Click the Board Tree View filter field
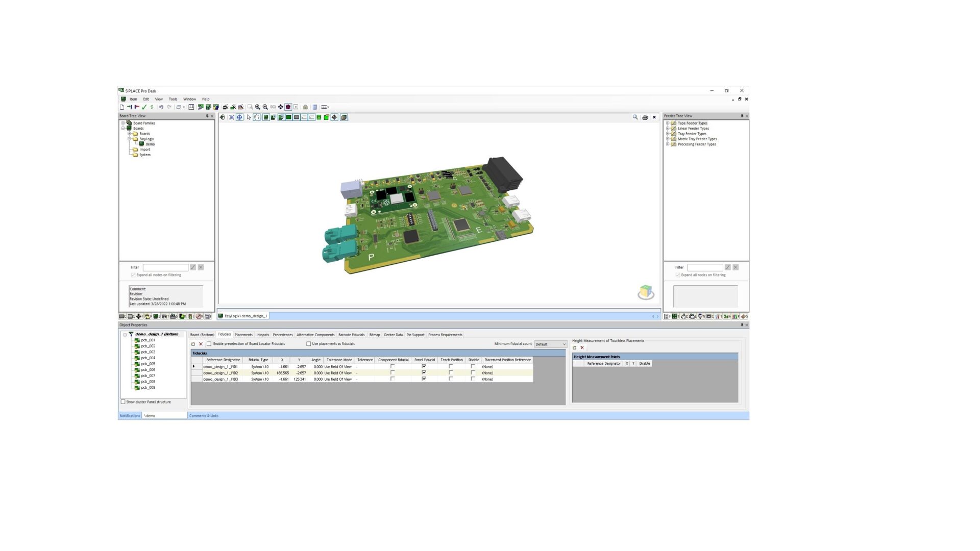The width and height of the screenshot is (980, 551). coord(165,267)
